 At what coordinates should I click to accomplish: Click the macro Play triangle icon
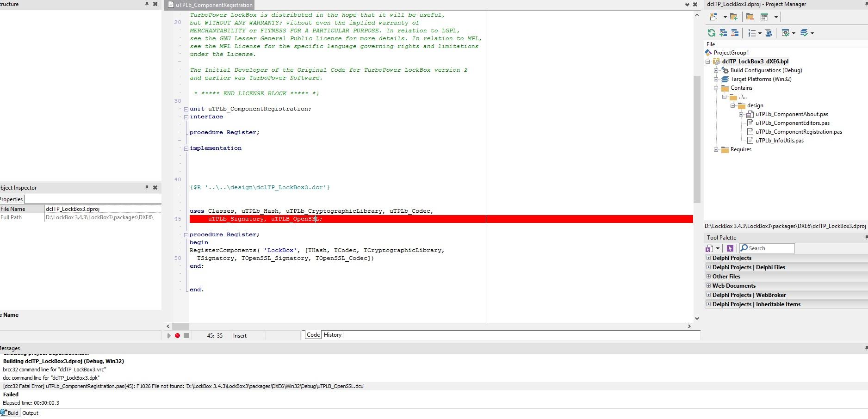168,336
